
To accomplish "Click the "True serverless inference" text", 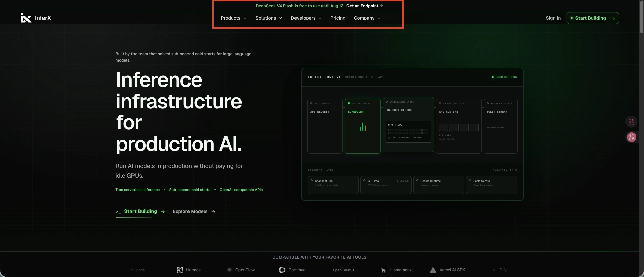I will point(138,190).
